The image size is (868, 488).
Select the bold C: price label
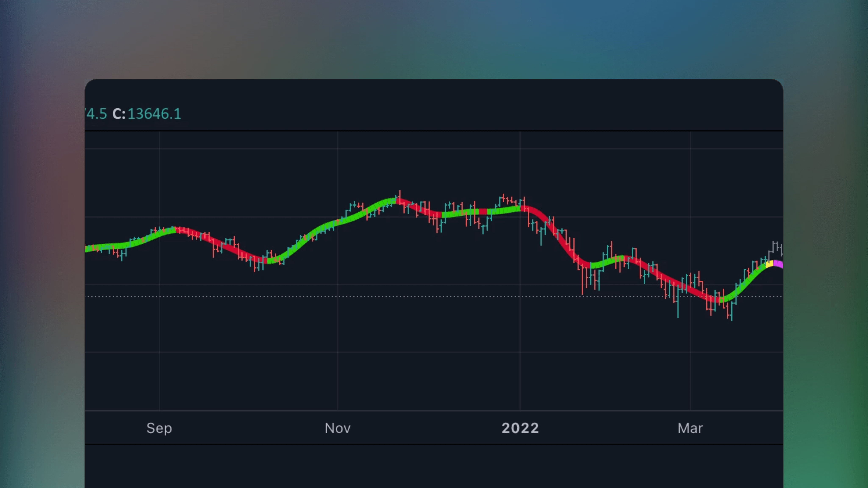(119, 114)
